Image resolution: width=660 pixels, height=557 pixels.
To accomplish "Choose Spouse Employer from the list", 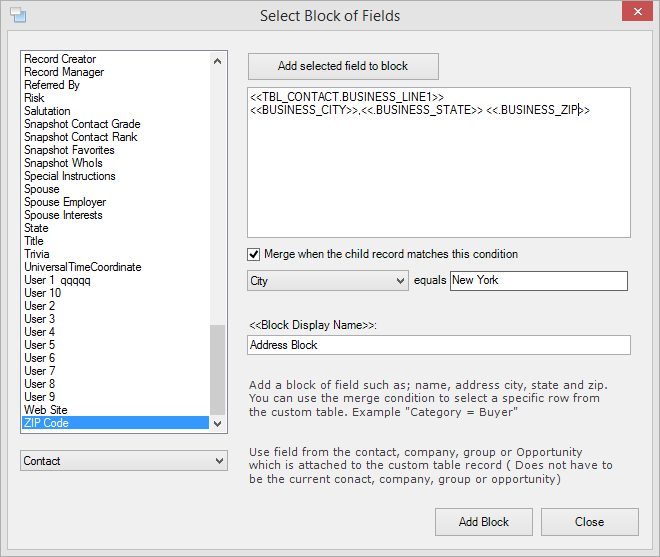I will pos(115,202).
